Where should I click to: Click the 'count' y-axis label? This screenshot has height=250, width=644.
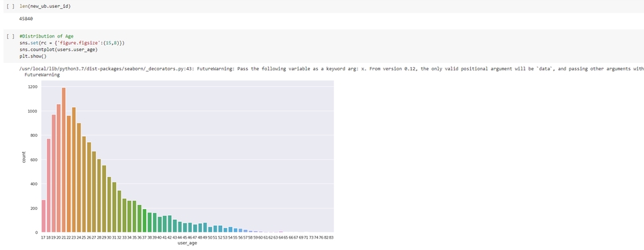tap(24, 158)
